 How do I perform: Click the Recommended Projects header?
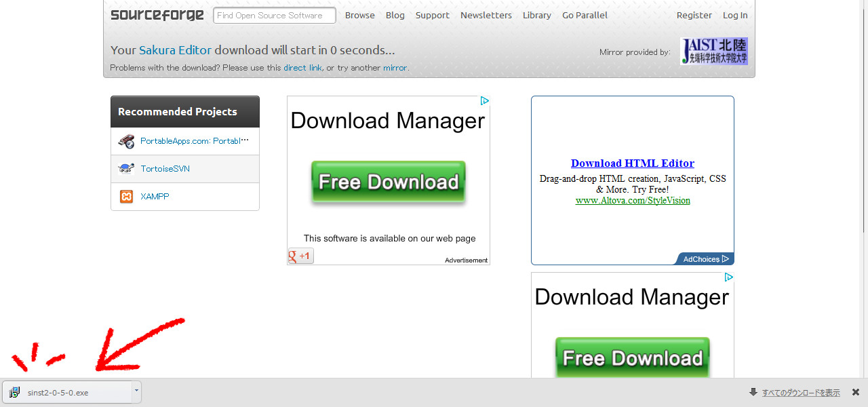click(185, 111)
